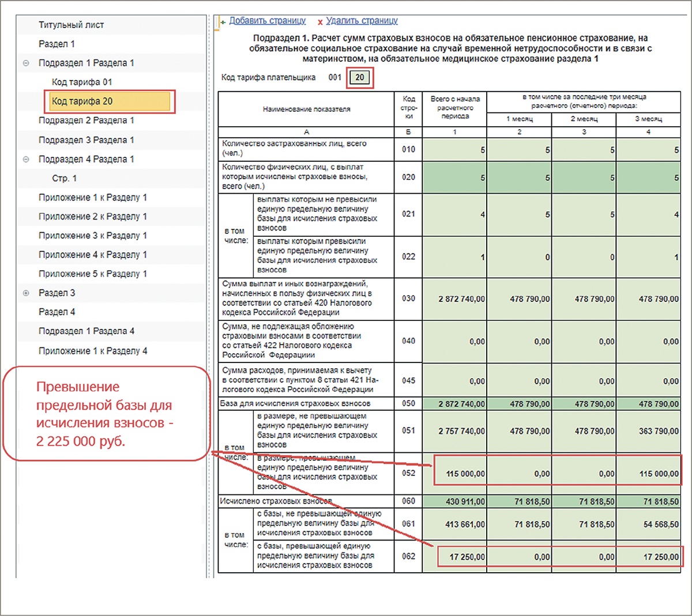Viewport: 692px width, 616px height.
Task: Click row 062 total cell 17 250,00
Action: click(454, 557)
